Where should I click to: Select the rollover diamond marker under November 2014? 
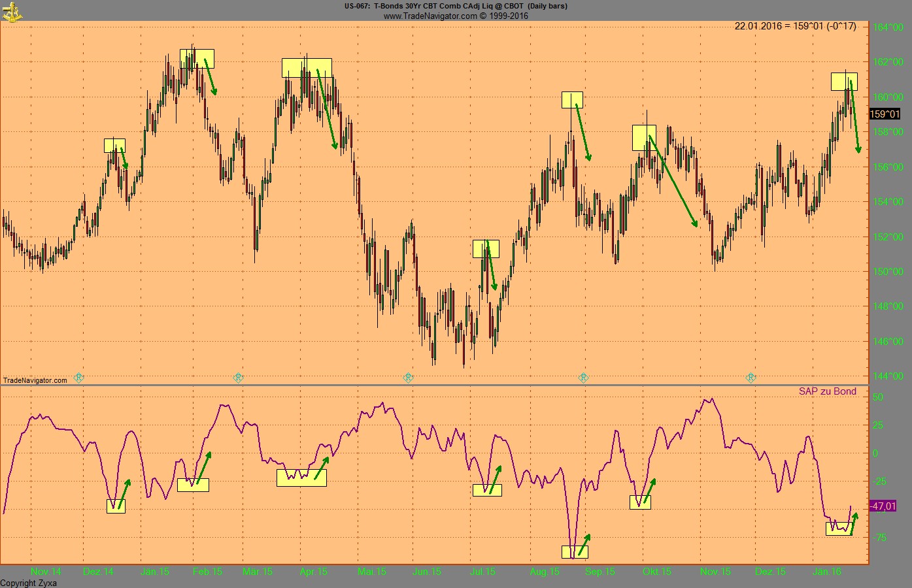pyautogui.click(x=78, y=377)
